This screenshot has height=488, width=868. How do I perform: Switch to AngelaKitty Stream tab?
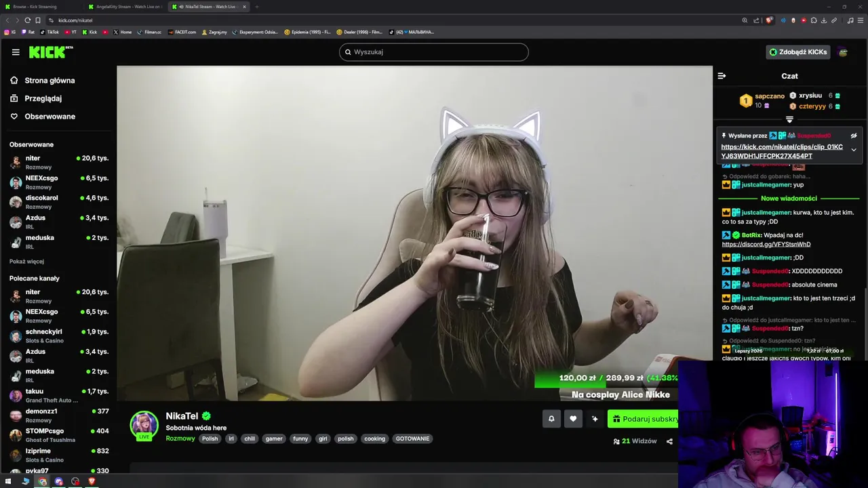point(125,7)
